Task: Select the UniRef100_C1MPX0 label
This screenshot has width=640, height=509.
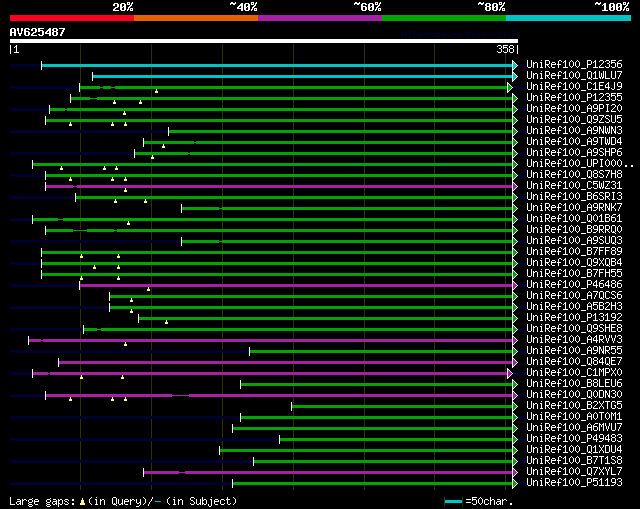Action: 574,373
